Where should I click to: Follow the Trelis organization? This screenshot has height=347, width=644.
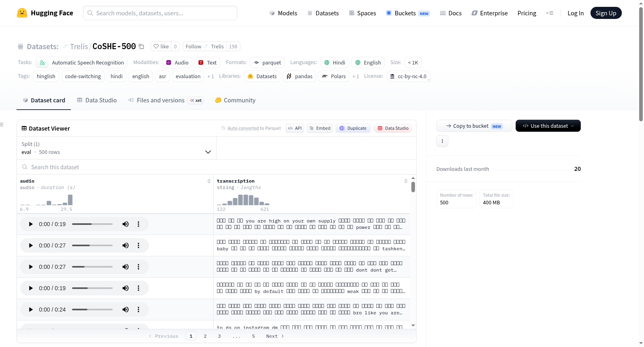pyautogui.click(x=204, y=46)
